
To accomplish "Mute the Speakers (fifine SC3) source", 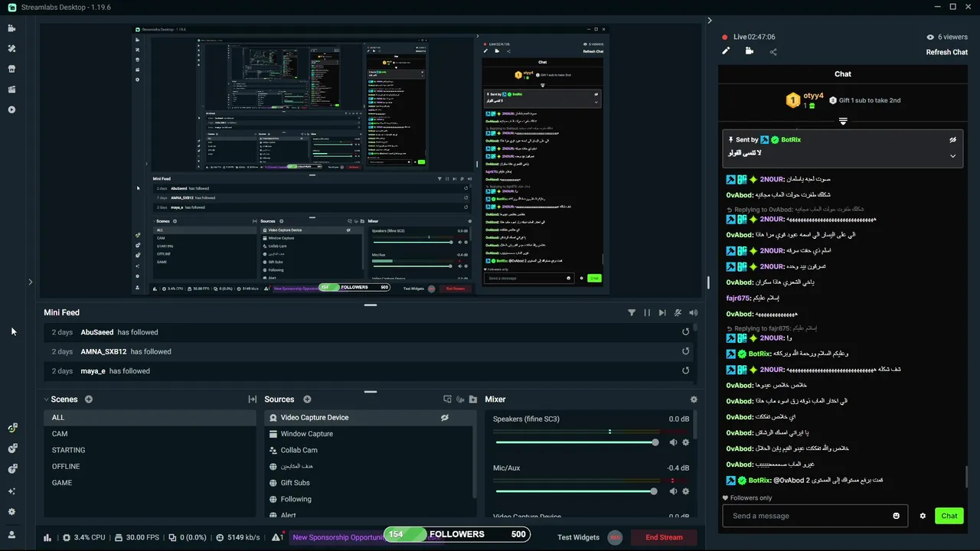I will point(673,442).
